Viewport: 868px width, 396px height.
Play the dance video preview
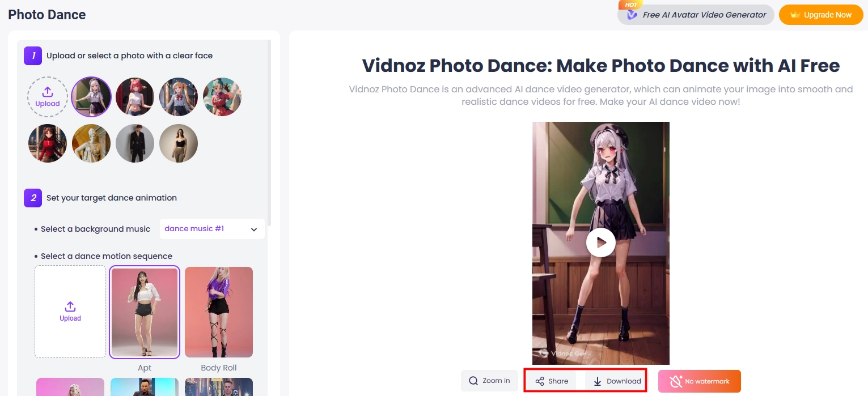pyautogui.click(x=600, y=242)
